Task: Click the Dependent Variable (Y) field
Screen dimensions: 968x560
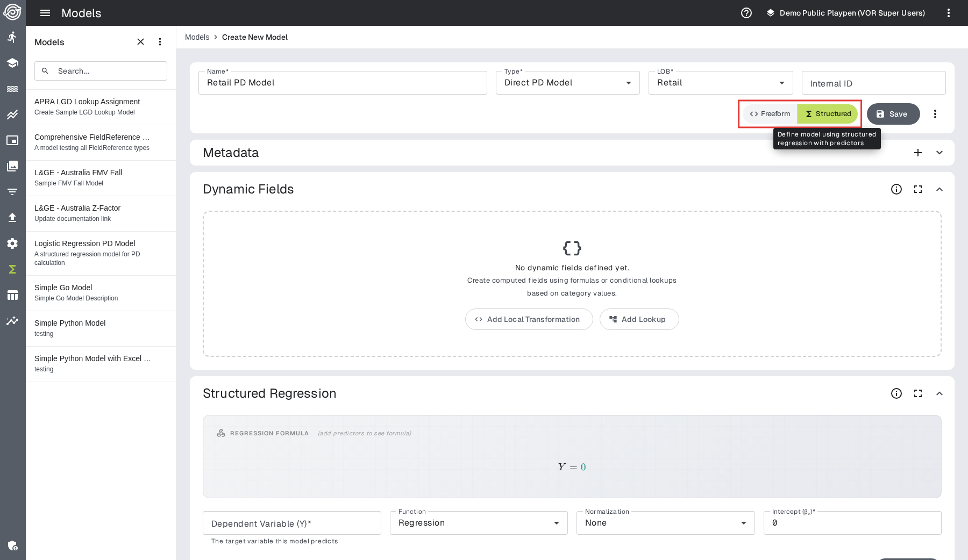Action: [291, 523]
